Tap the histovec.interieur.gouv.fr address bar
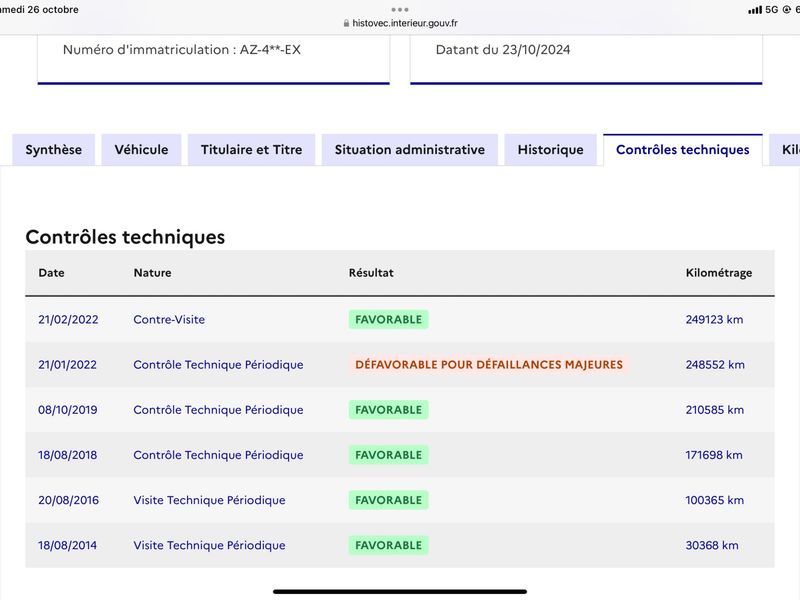This screenshot has height=600, width=800. [x=400, y=23]
